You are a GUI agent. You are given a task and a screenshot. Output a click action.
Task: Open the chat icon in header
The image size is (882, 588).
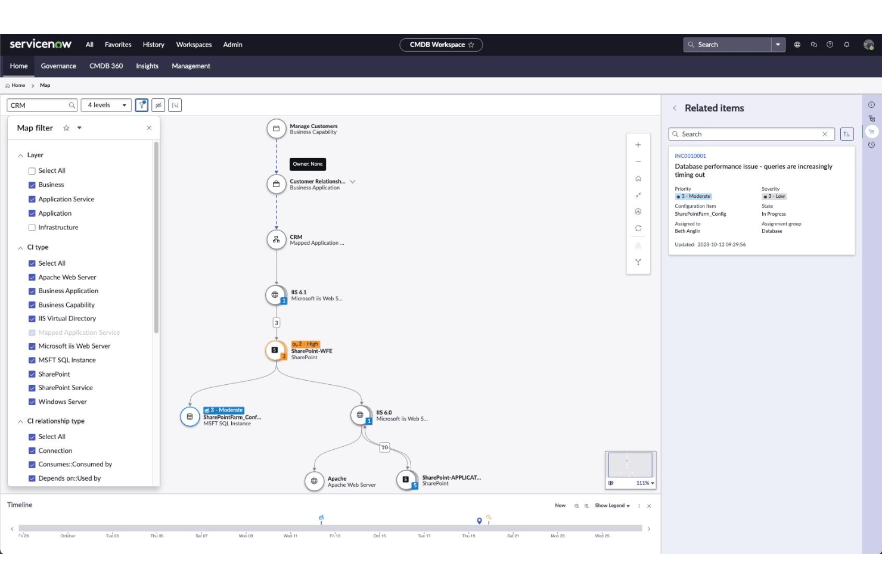pyautogui.click(x=813, y=45)
